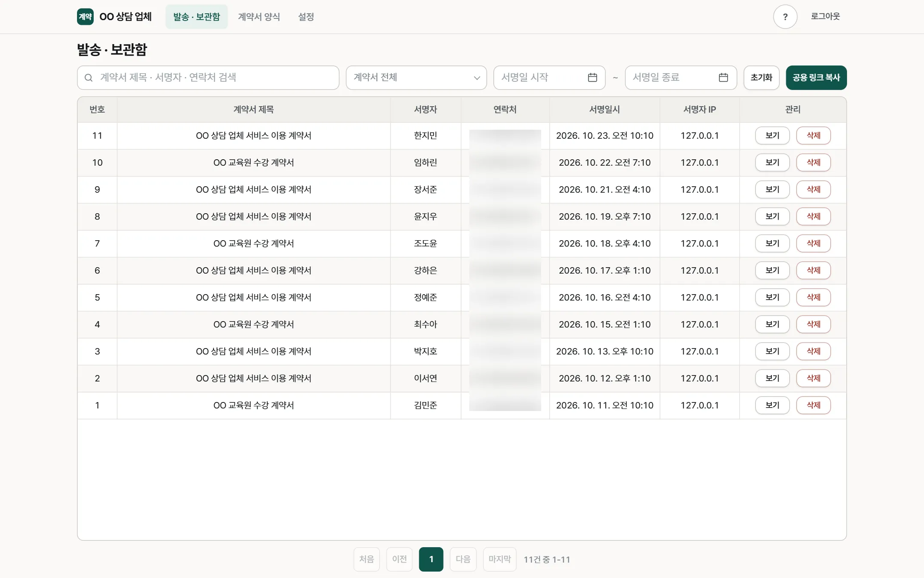Copy link with 공용 링크 복사 button

tap(816, 77)
